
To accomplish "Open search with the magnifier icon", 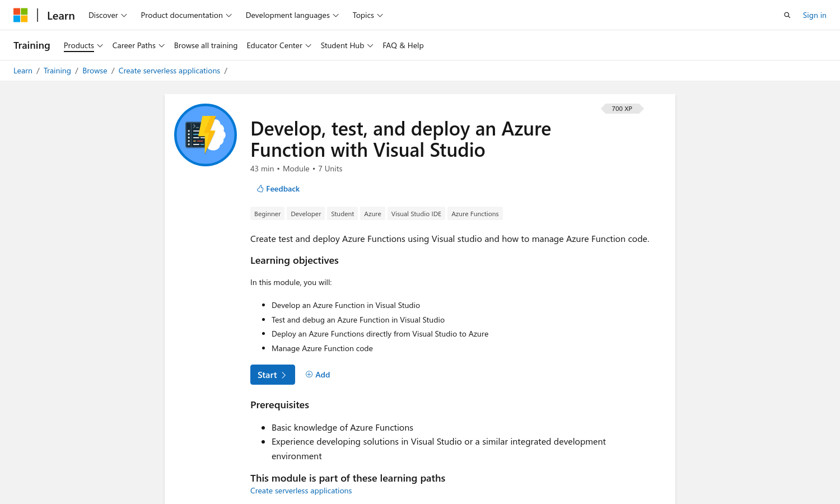I will tap(787, 15).
